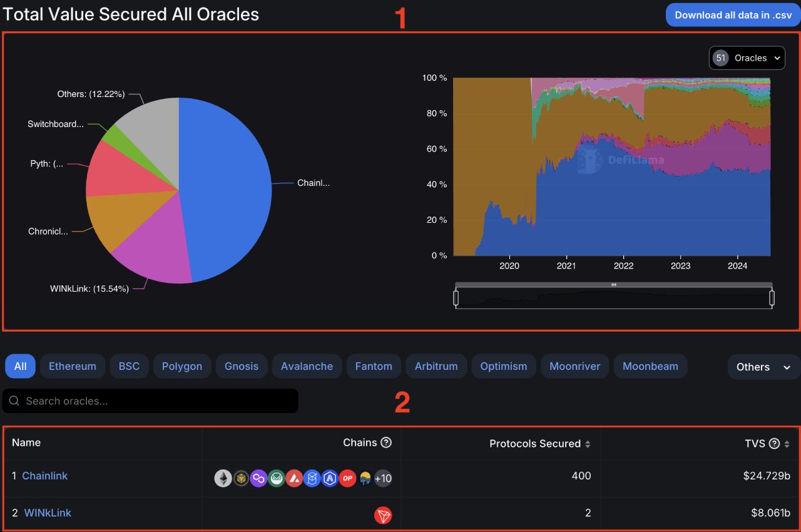Screen dimensions: 801x532
Task: Click the 'Pyth: (...' pie label
Action: click(47, 163)
